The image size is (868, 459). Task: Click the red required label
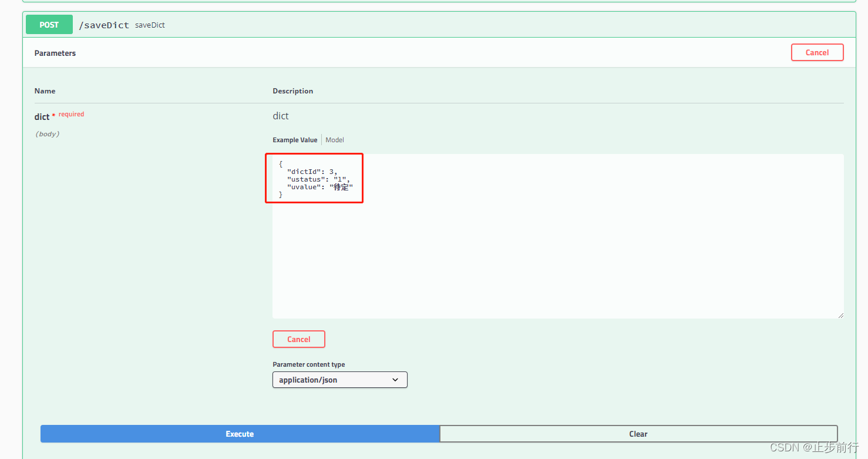71,114
